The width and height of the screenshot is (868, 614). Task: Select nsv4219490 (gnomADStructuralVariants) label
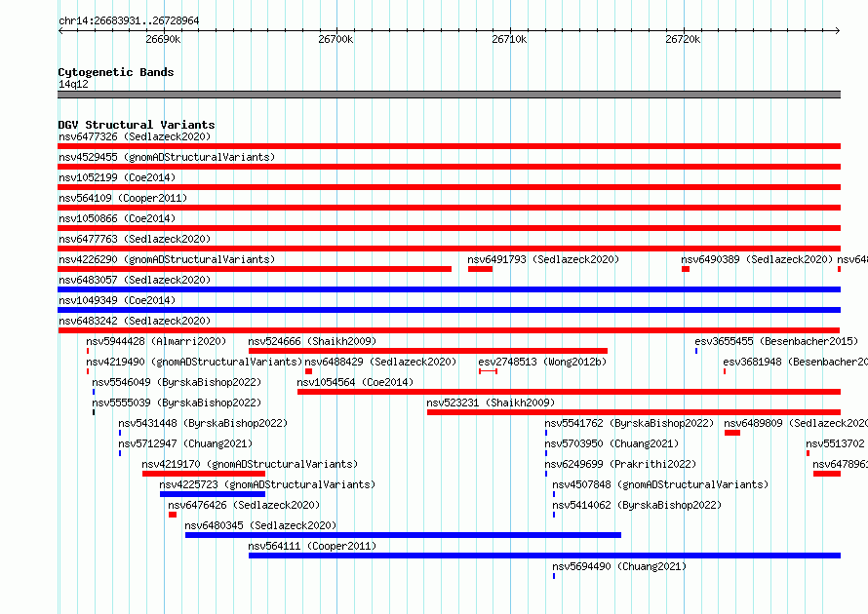pyautogui.click(x=194, y=362)
